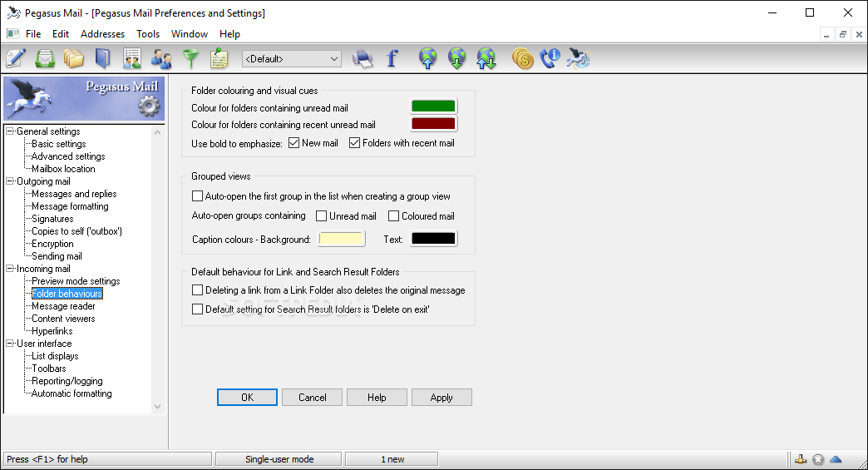Image resolution: width=868 pixels, height=470 pixels.
Task: Open the <Default> identity dropdown
Action: coord(292,59)
